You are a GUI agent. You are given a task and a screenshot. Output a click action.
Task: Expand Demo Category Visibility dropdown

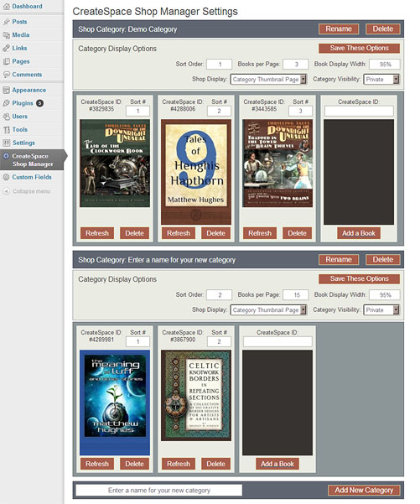[x=381, y=80]
